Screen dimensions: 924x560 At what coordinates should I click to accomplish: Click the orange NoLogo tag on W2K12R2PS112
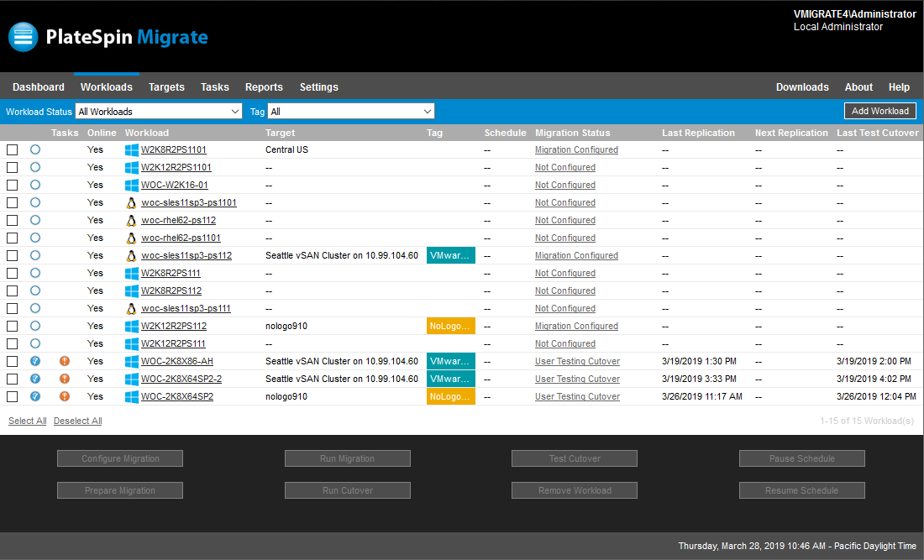coord(451,327)
